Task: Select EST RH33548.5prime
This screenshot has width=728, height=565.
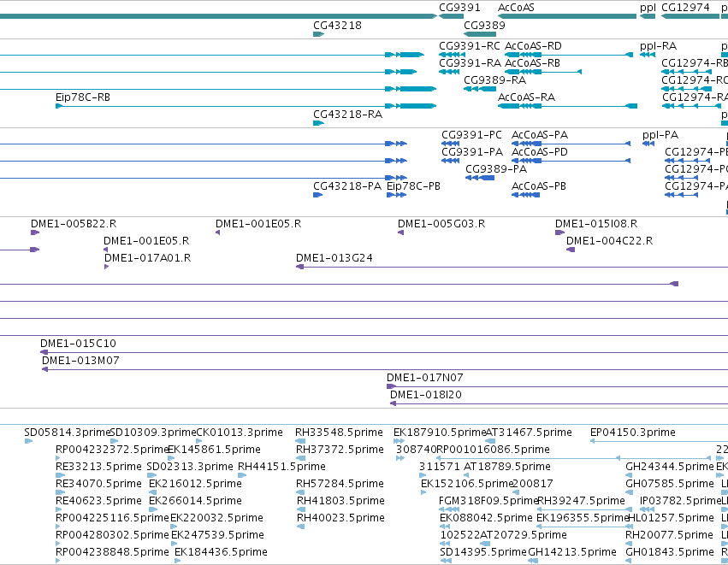Action: (x=339, y=433)
